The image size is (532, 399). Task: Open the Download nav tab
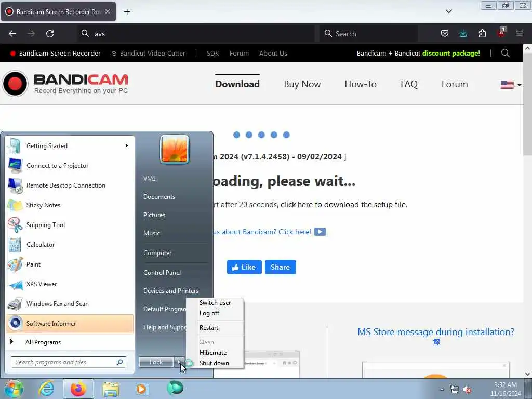click(x=237, y=84)
